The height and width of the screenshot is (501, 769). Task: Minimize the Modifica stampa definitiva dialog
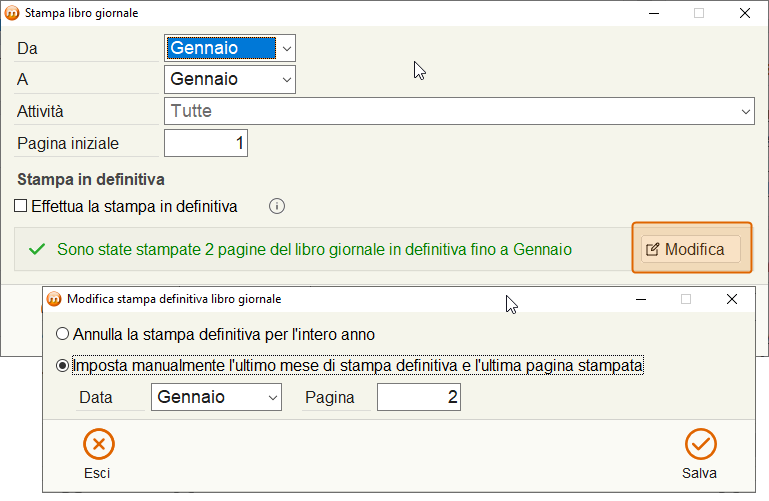[x=641, y=299]
